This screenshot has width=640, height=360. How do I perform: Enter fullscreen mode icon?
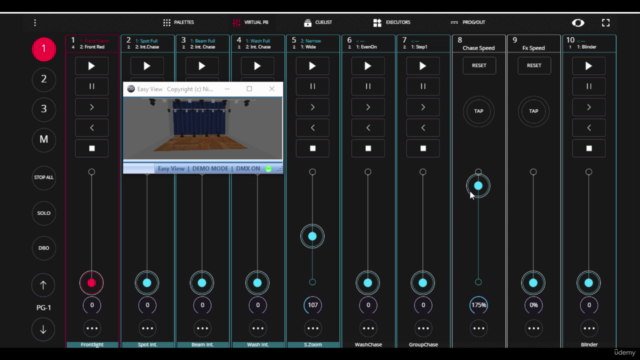pos(606,23)
